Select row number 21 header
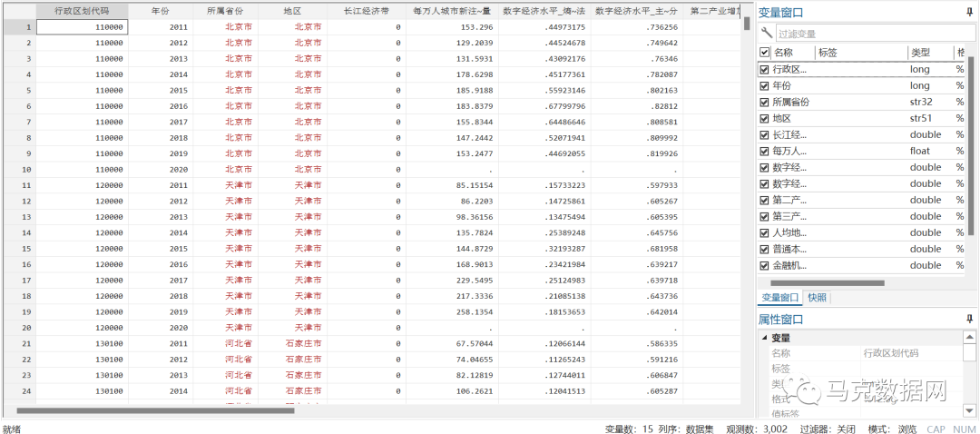 click(x=19, y=343)
